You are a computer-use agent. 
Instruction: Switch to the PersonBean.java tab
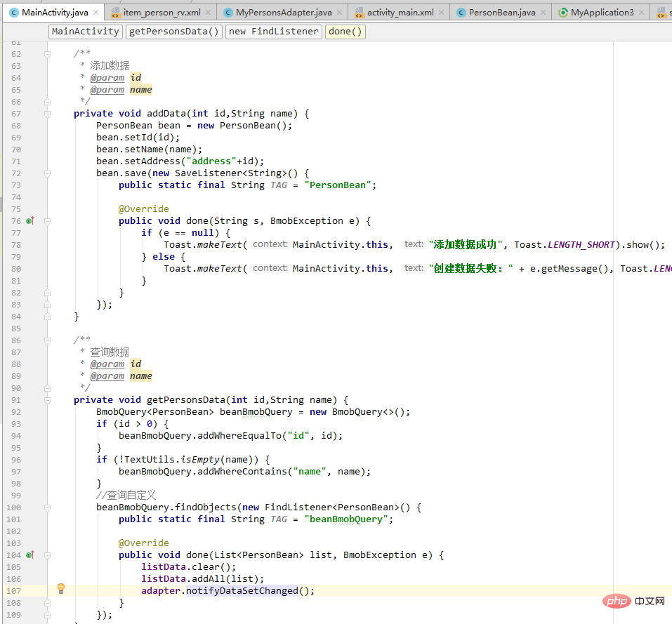pos(502,13)
